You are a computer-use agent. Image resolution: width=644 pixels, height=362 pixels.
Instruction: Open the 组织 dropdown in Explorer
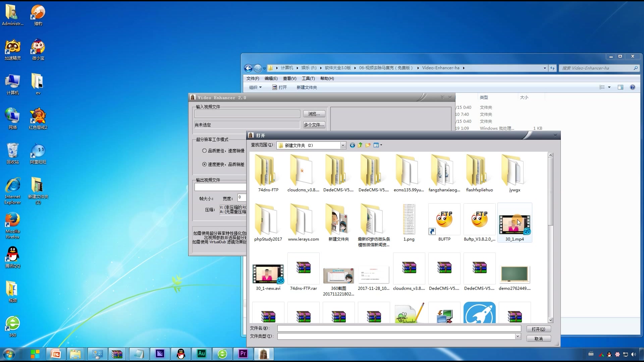[255, 87]
